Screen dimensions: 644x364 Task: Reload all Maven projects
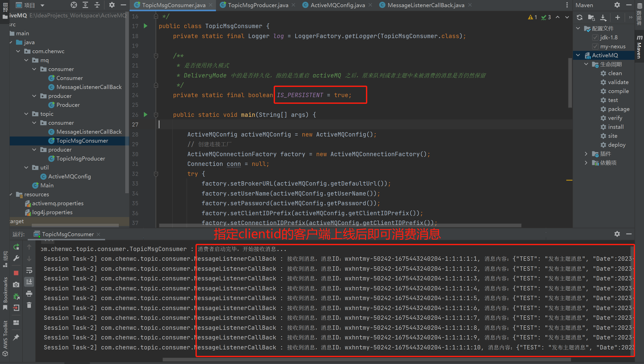tap(580, 17)
